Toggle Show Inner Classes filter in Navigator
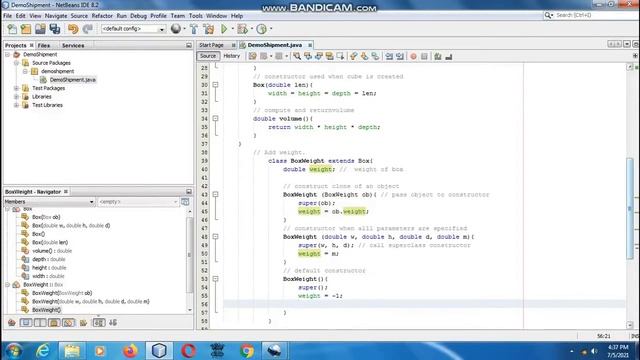 point(68,323)
